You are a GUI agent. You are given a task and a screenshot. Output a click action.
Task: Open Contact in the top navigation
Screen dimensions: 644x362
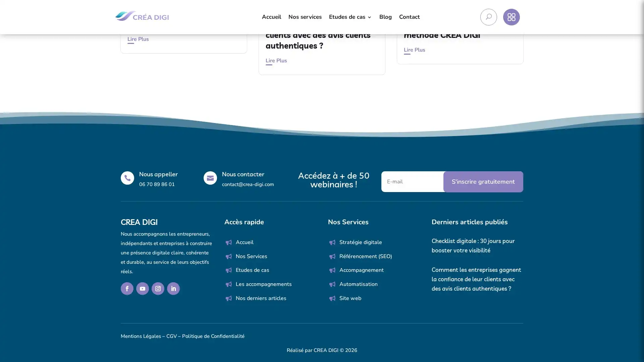409,17
